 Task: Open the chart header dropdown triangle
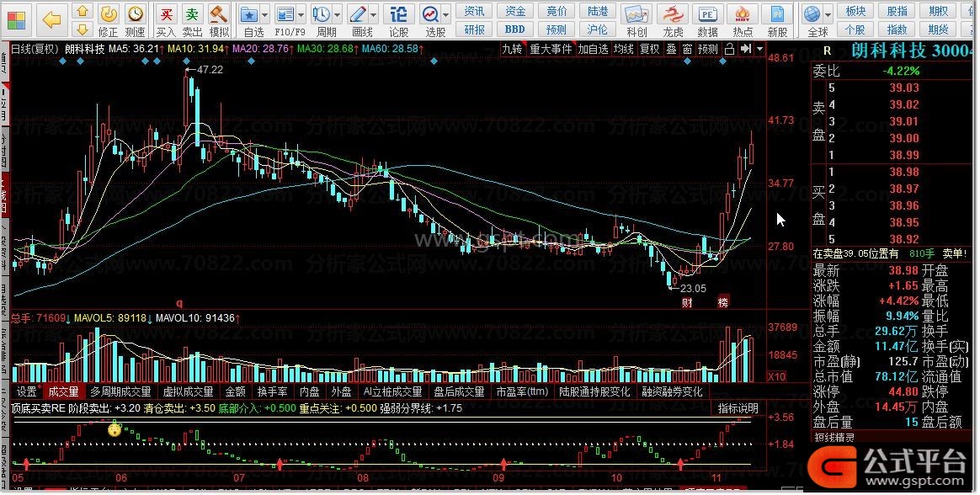coord(760,49)
